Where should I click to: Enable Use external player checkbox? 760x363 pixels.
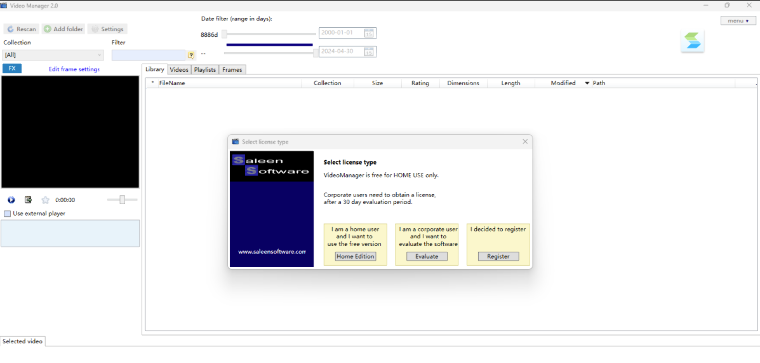pos(7,213)
